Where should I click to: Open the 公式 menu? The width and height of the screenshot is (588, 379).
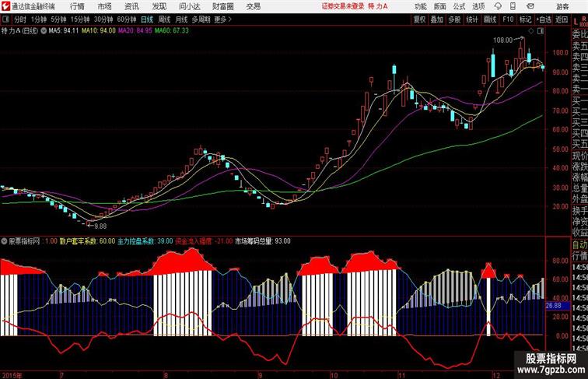[x=460, y=6]
